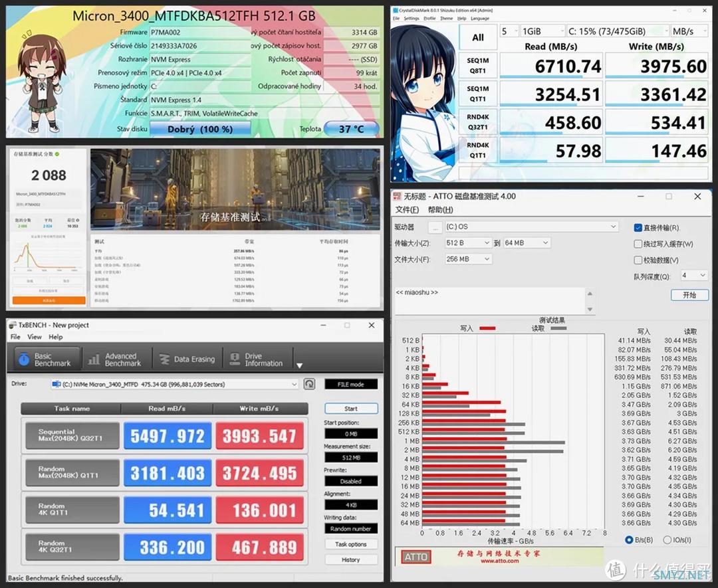
Task: Click the Prewrite Disabled field
Action: (351, 481)
